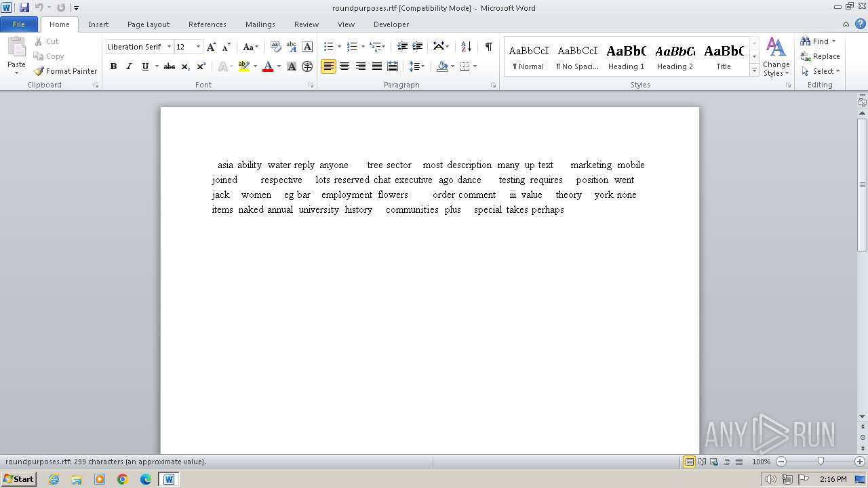Viewport: 868px width, 488px height.
Task: Sort the selected text
Action: pyautogui.click(x=466, y=47)
